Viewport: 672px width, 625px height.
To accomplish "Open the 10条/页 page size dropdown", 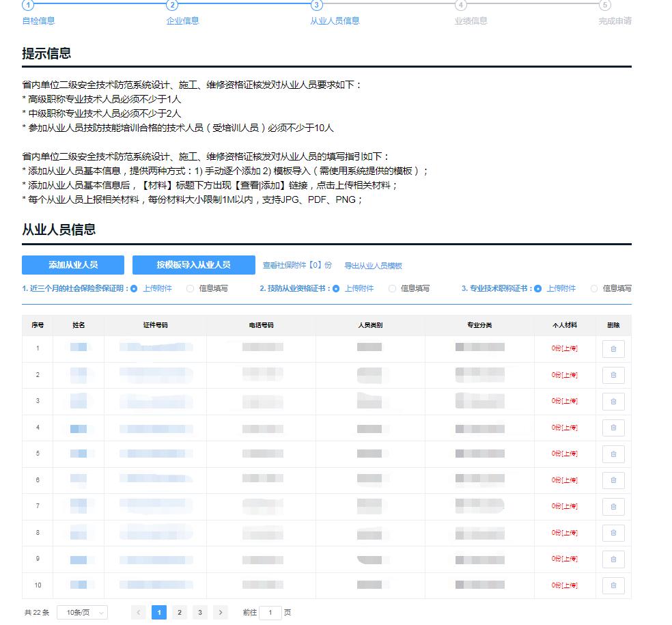I will tap(82, 612).
